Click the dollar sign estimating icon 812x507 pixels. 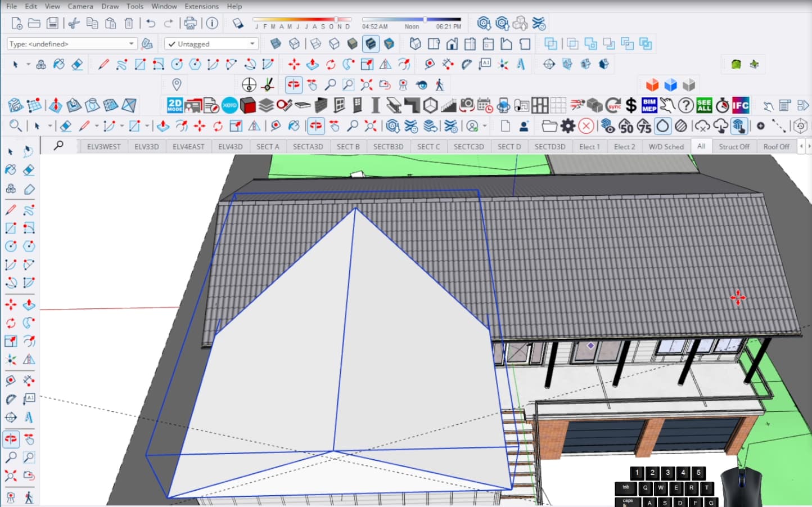(x=631, y=105)
